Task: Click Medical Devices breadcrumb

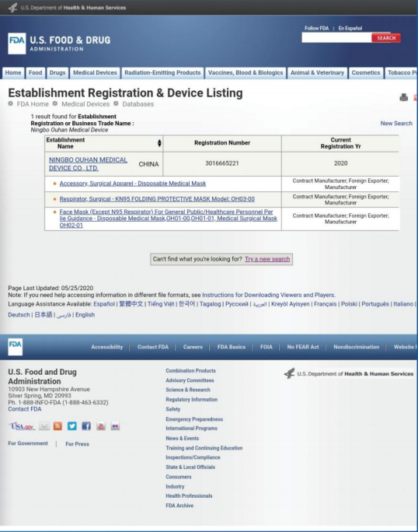Action: (x=85, y=104)
